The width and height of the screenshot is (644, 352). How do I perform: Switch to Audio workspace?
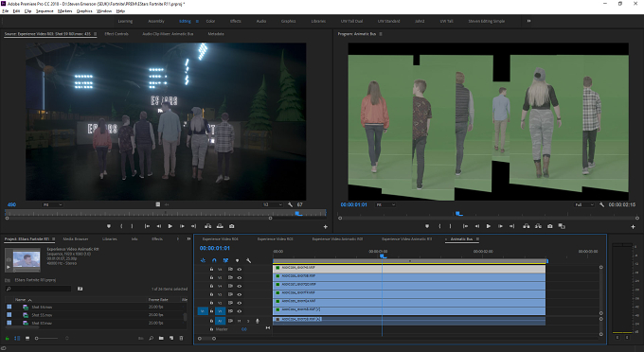[261, 22]
